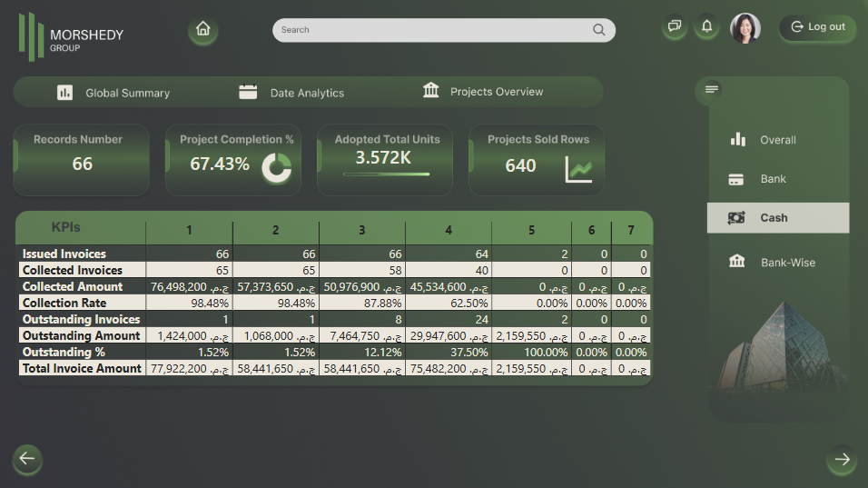Click the Overall bar chart icon
Image resolution: width=868 pixels, height=488 pixels.
[x=737, y=139]
